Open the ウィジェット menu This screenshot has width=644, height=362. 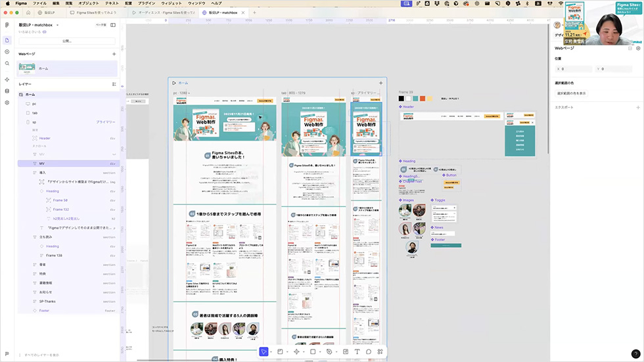pos(172,3)
